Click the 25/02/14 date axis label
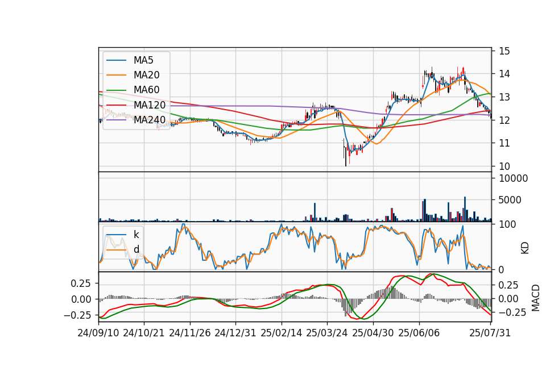546x392 pixels. (282, 333)
